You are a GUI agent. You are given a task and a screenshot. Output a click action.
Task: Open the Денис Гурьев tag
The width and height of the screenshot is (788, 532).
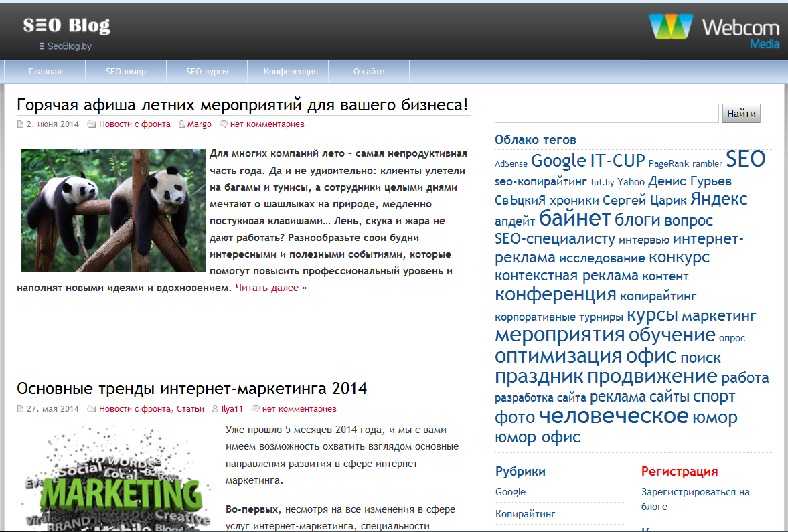pyautogui.click(x=690, y=181)
